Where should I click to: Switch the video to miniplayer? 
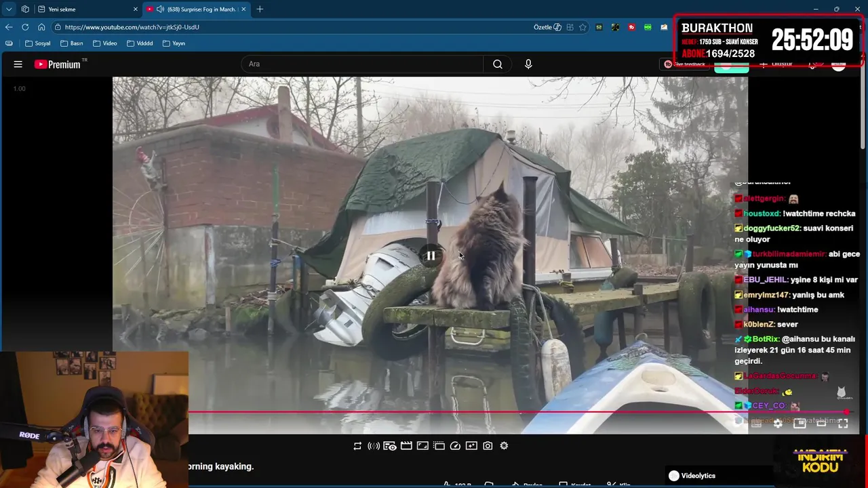800,424
